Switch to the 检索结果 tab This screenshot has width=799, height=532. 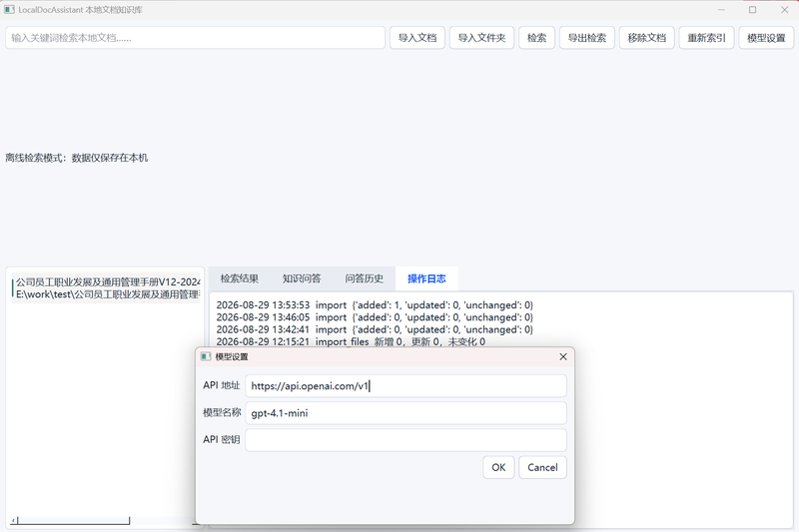[x=240, y=278]
